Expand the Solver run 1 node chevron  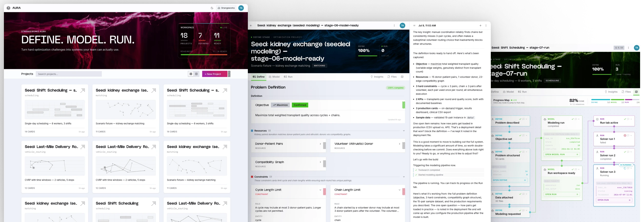[631, 136]
